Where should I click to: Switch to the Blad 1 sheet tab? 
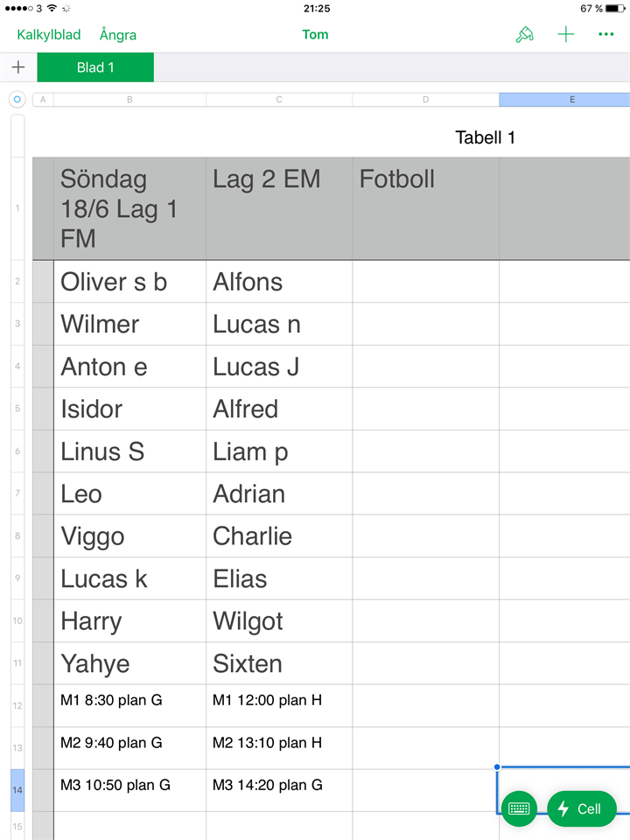95,67
